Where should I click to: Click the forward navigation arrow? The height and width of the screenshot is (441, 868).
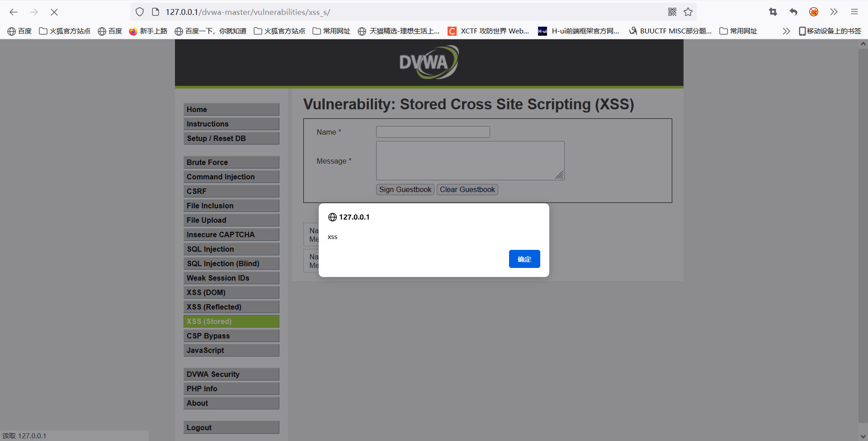34,12
